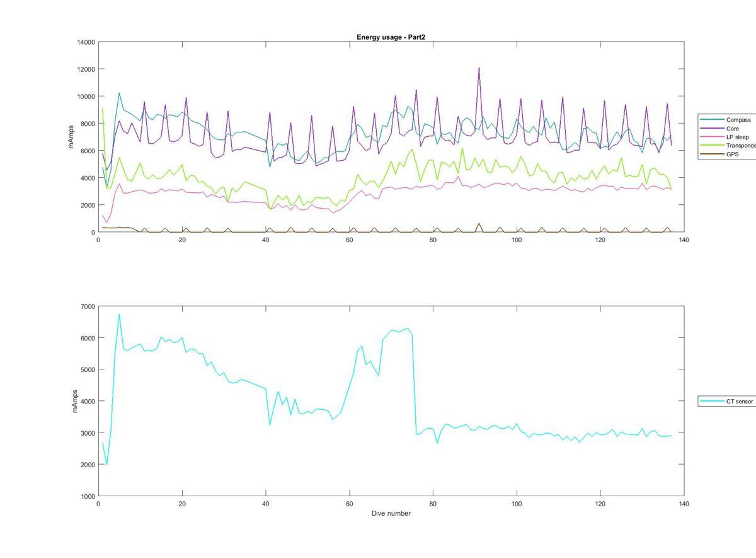The height and width of the screenshot is (558, 756).
Task: Click the CT sensor drop near dive 76
Action: pos(416,434)
